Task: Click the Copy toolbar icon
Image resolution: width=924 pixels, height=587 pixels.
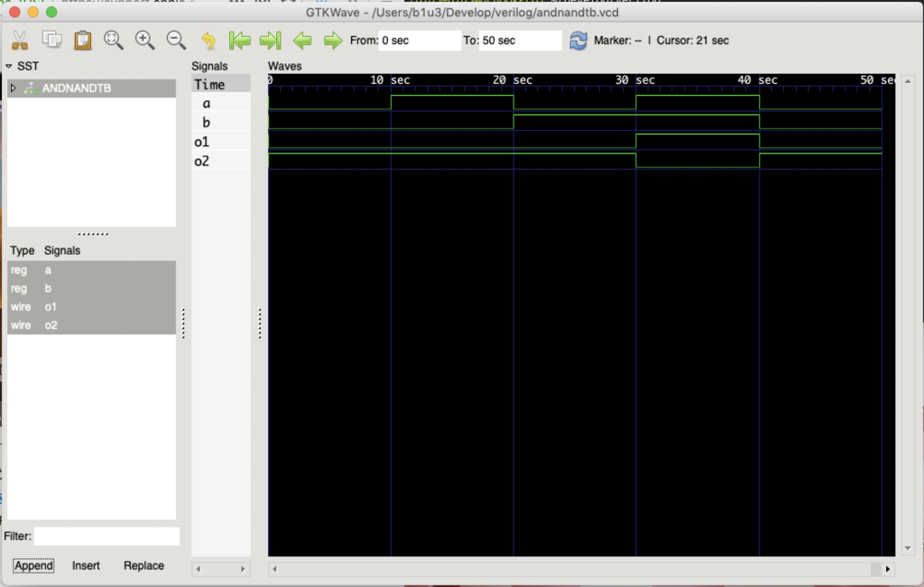Action: pos(51,40)
